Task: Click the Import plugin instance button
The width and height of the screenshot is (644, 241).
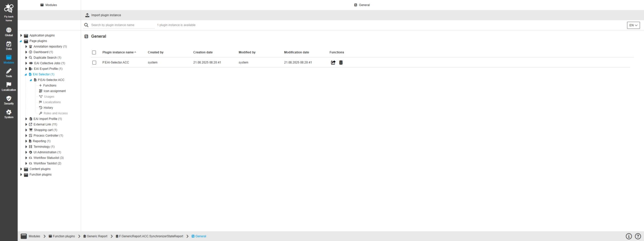Action: (103, 15)
